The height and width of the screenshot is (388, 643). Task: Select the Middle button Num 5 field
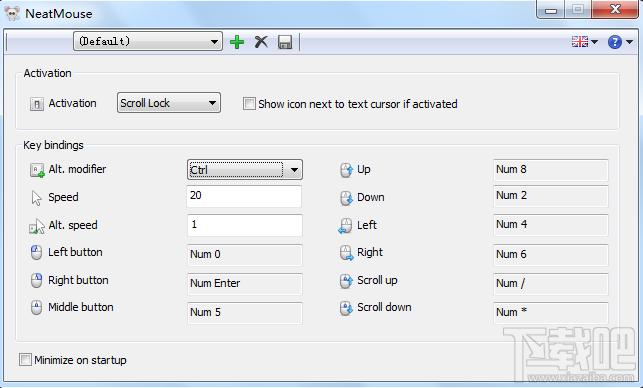(x=244, y=313)
